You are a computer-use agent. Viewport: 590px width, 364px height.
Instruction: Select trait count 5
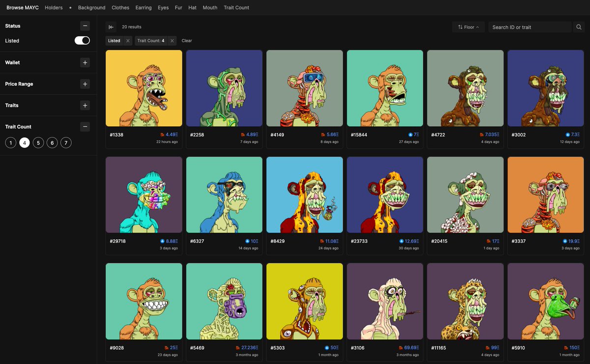point(38,143)
